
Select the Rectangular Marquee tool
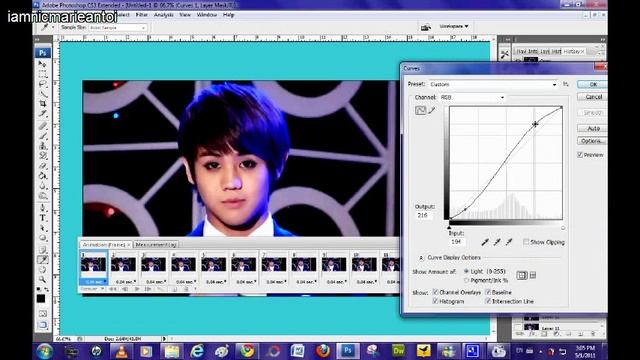(x=42, y=74)
